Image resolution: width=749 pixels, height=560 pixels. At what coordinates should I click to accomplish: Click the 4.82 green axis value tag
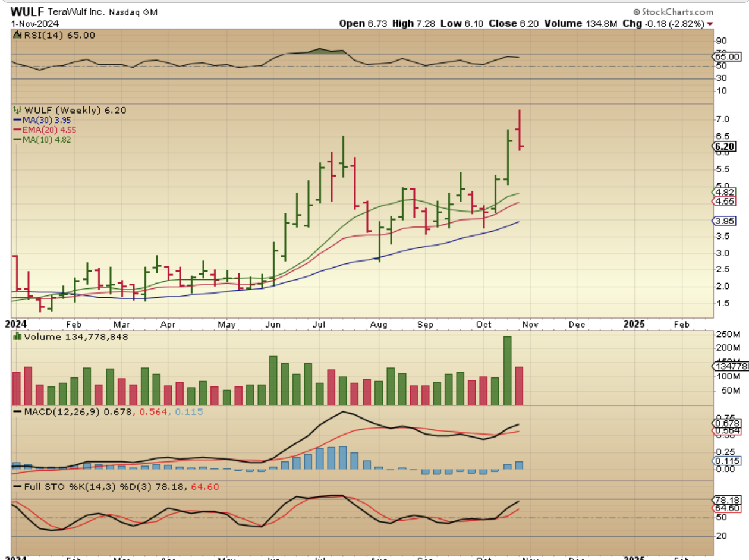click(725, 192)
